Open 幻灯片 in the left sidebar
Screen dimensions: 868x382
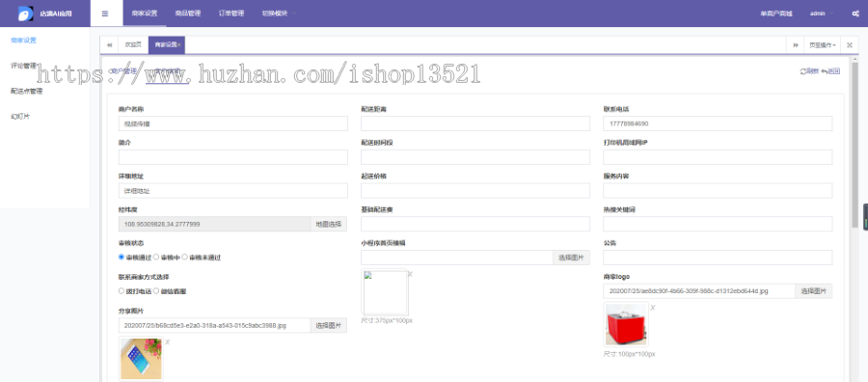pos(20,117)
